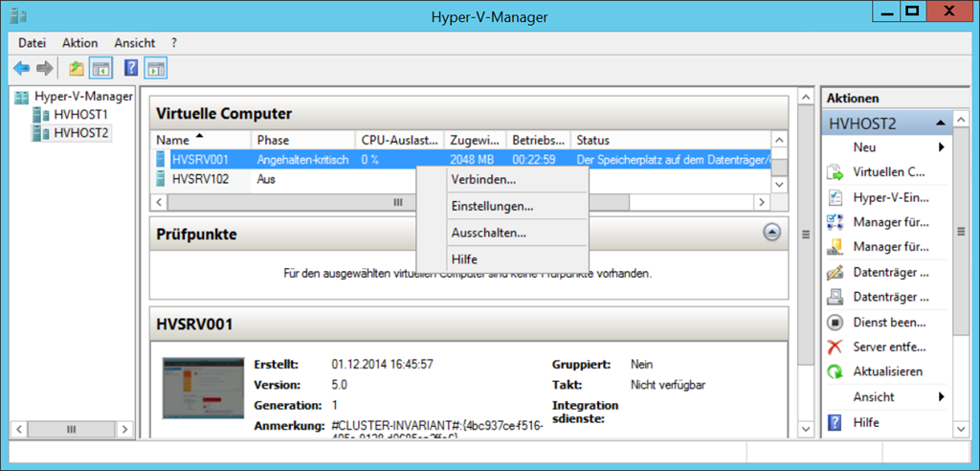Click the toolbar Help question mark icon
The image size is (980, 471).
pos(130,68)
